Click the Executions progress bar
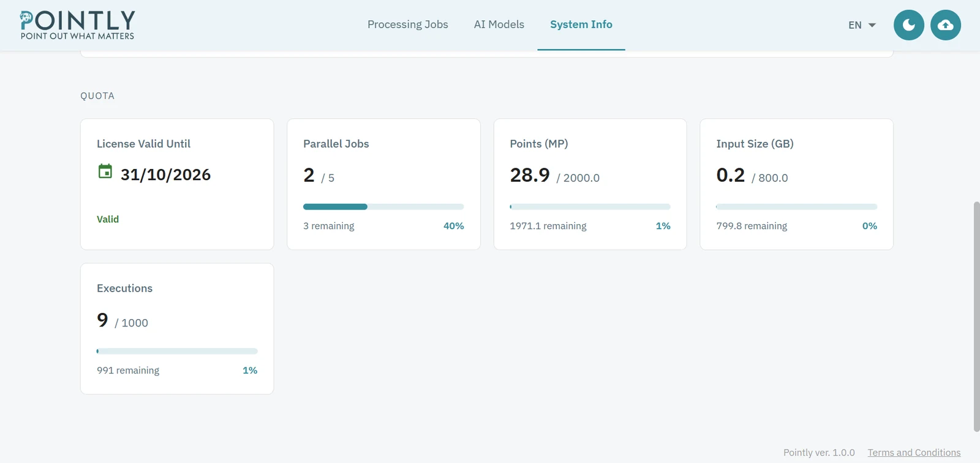Screen dimensions: 980x463 click(177, 352)
